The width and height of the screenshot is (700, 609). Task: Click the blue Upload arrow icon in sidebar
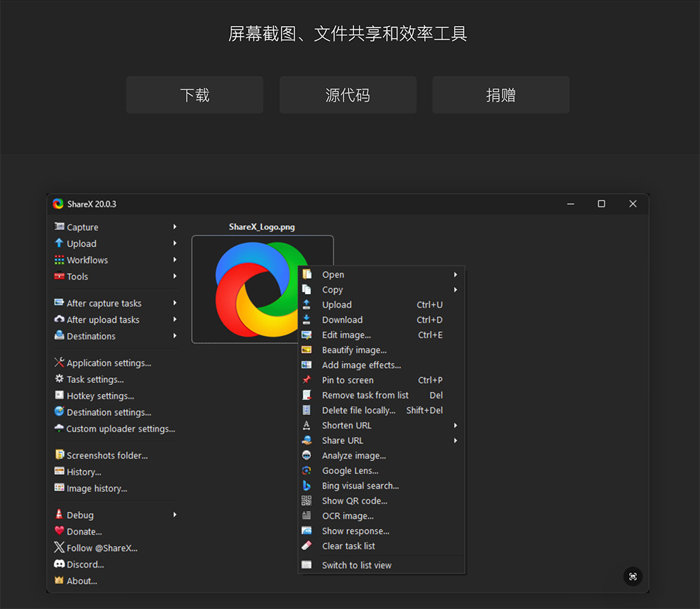pos(59,243)
